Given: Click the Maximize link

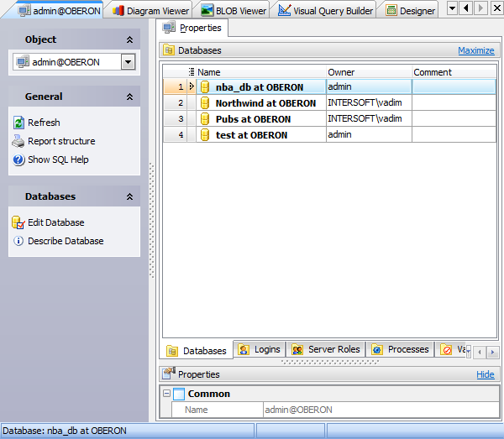Looking at the screenshot, I should [x=475, y=50].
